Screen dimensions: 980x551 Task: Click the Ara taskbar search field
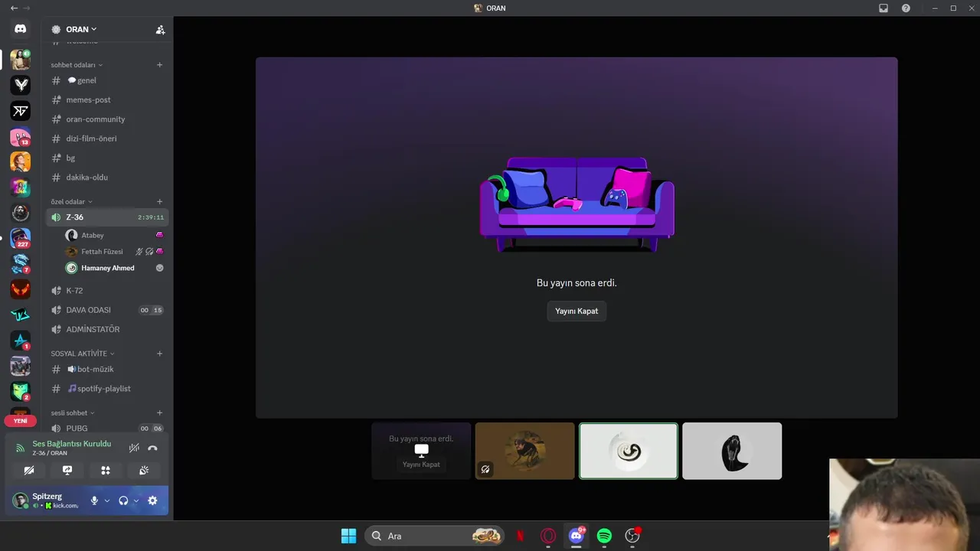click(435, 536)
